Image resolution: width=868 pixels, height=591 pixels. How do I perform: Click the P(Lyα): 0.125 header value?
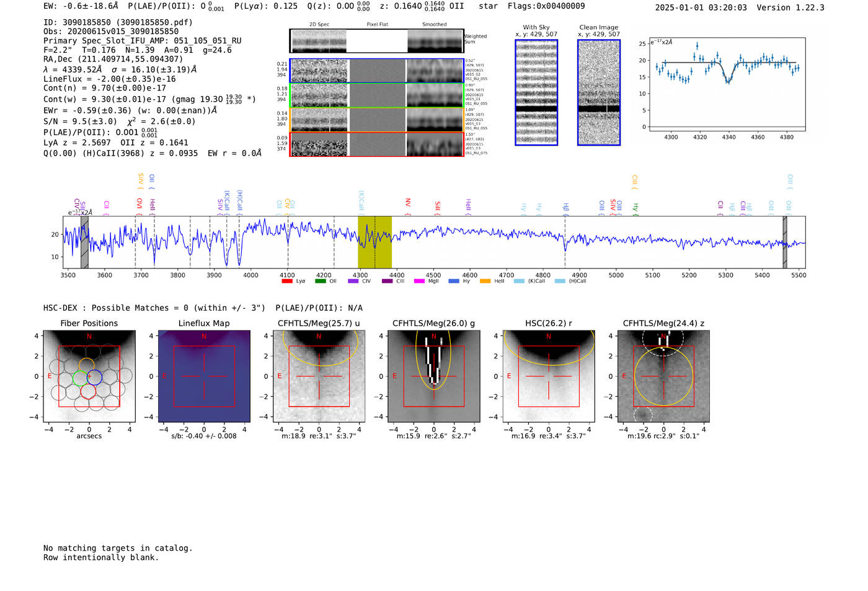tap(266, 6)
